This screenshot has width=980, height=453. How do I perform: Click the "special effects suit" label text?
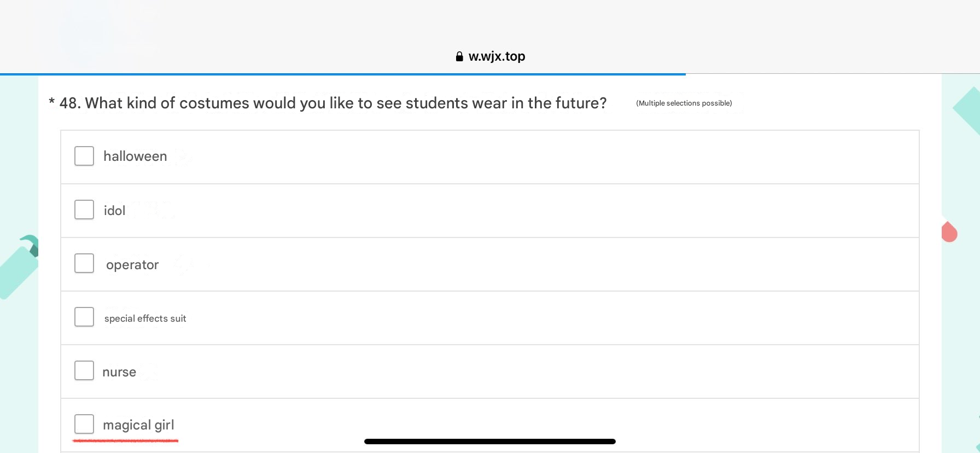click(x=145, y=318)
